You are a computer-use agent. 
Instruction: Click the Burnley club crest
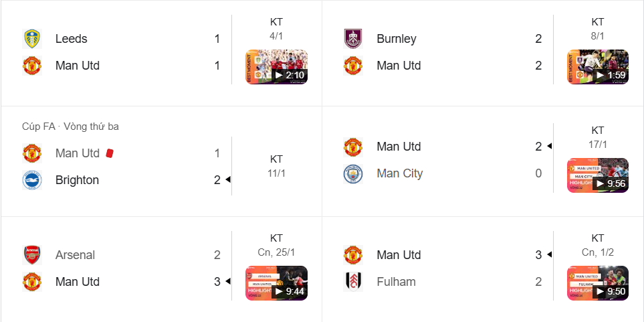click(352, 39)
